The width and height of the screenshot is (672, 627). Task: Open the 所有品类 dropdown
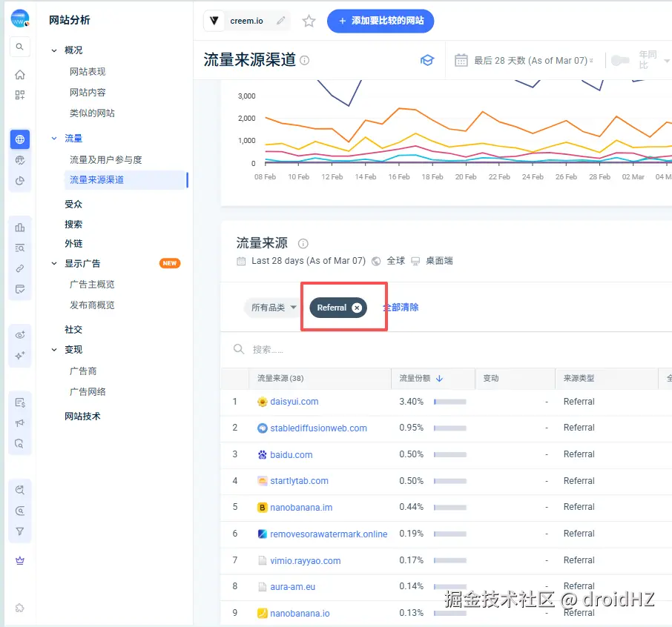(x=273, y=308)
